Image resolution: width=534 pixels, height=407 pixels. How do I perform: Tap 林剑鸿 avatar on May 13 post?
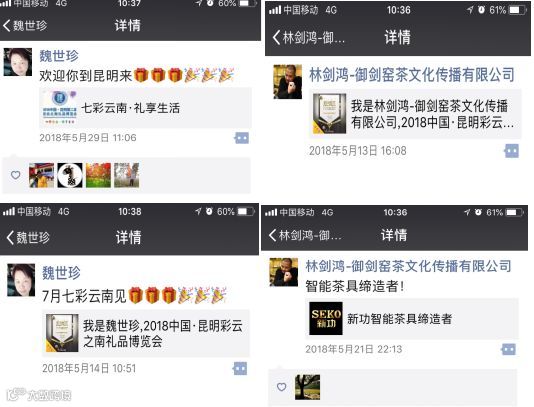[288, 82]
